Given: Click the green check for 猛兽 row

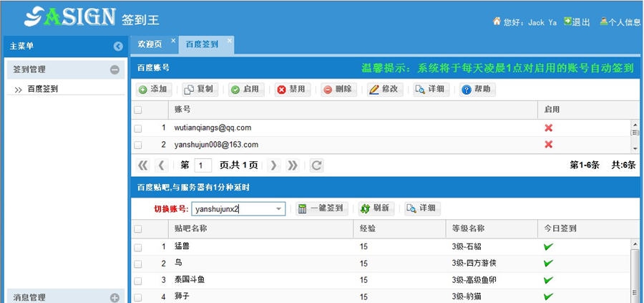Looking at the screenshot, I should click(548, 246).
